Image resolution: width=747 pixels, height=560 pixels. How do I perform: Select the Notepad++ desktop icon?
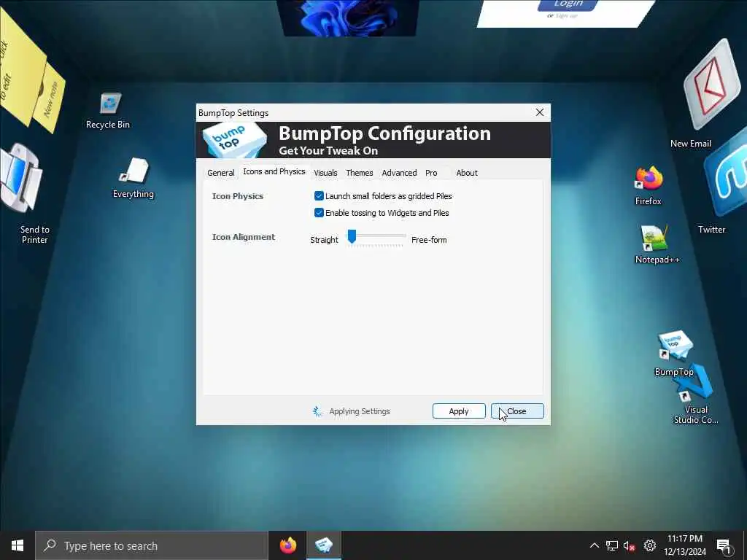point(654,238)
